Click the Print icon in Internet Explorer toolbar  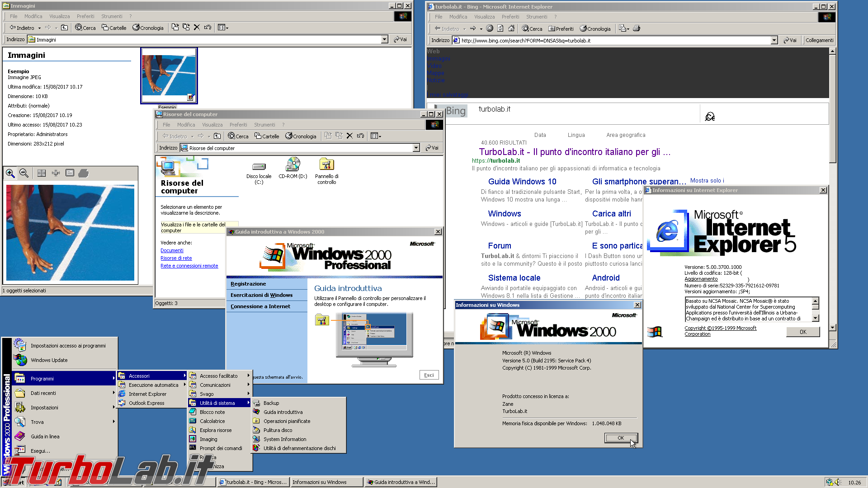637,28
